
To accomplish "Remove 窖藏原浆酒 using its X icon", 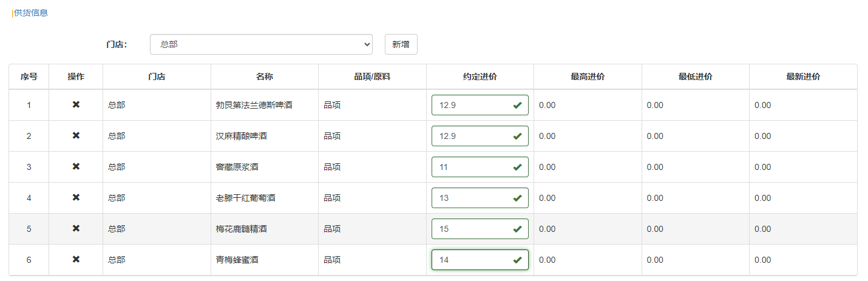I will tap(76, 167).
